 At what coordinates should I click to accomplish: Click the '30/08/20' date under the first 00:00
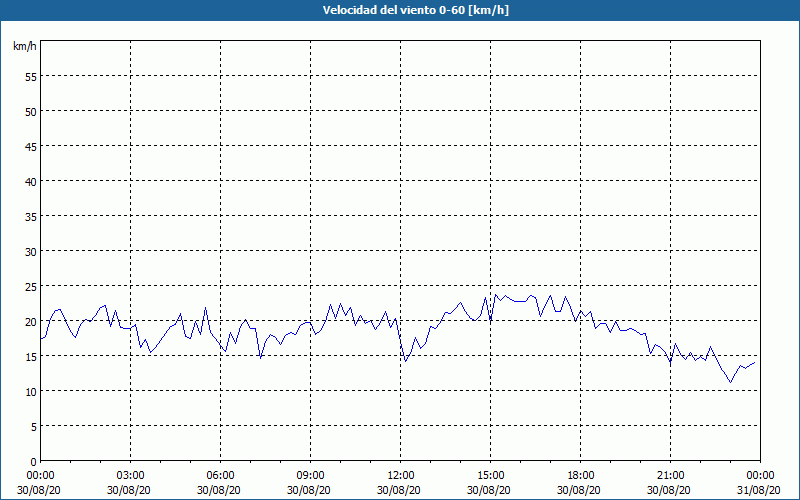[39, 490]
